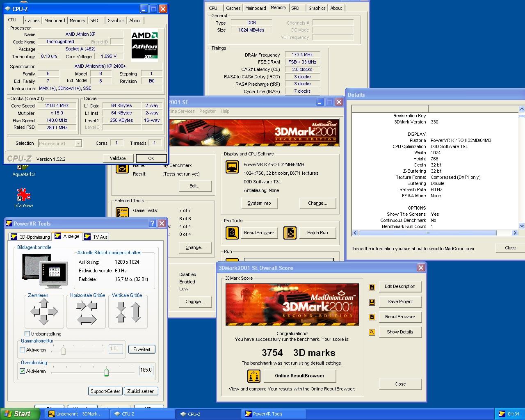The width and height of the screenshot is (525, 420).
Task: Click the '3754' score text
Action: click(272, 353)
